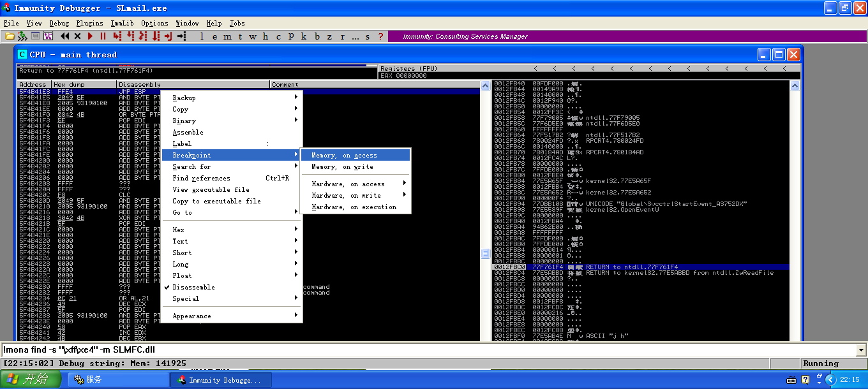
Task: Click the Trace over toolbar icon
Action: tap(156, 36)
